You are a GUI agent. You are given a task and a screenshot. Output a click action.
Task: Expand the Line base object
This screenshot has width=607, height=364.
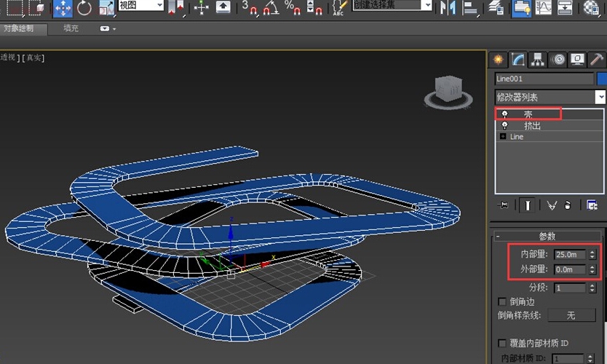pyautogui.click(x=502, y=136)
